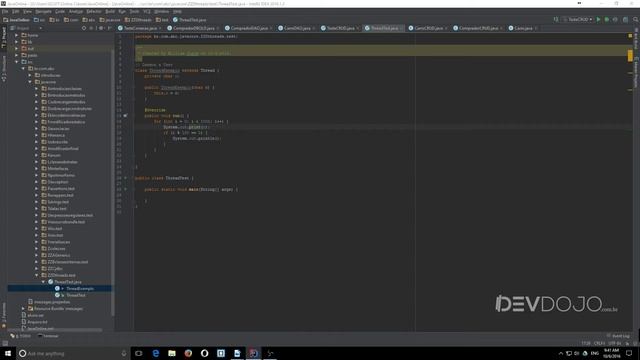Click override gutter icon beside run method
640x360 pixels.
click(x=125, y=116)
